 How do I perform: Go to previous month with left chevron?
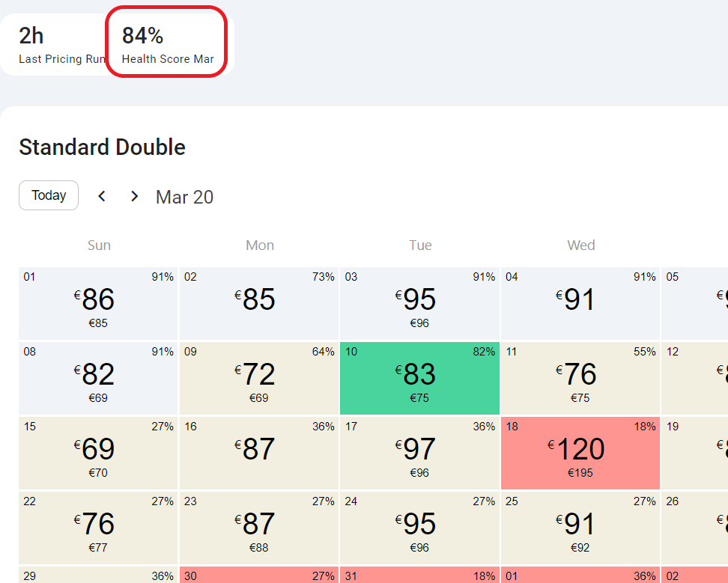[102, 196]
